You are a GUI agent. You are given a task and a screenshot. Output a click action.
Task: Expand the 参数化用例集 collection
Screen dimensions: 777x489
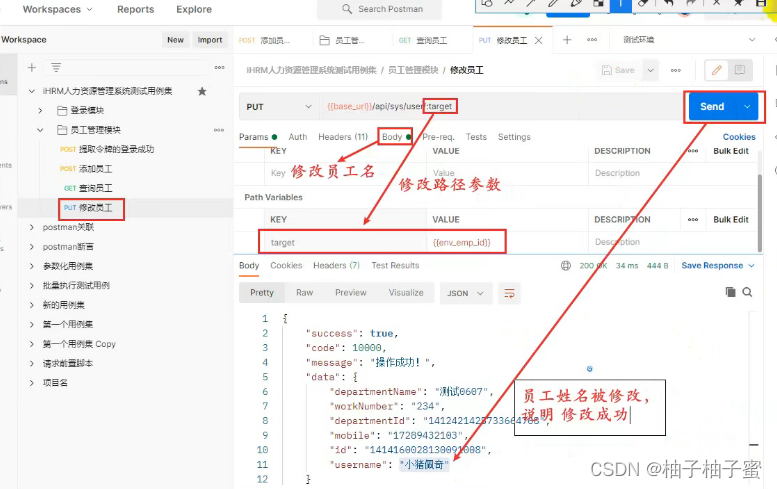pyautogui.click(x=32, y=266)
